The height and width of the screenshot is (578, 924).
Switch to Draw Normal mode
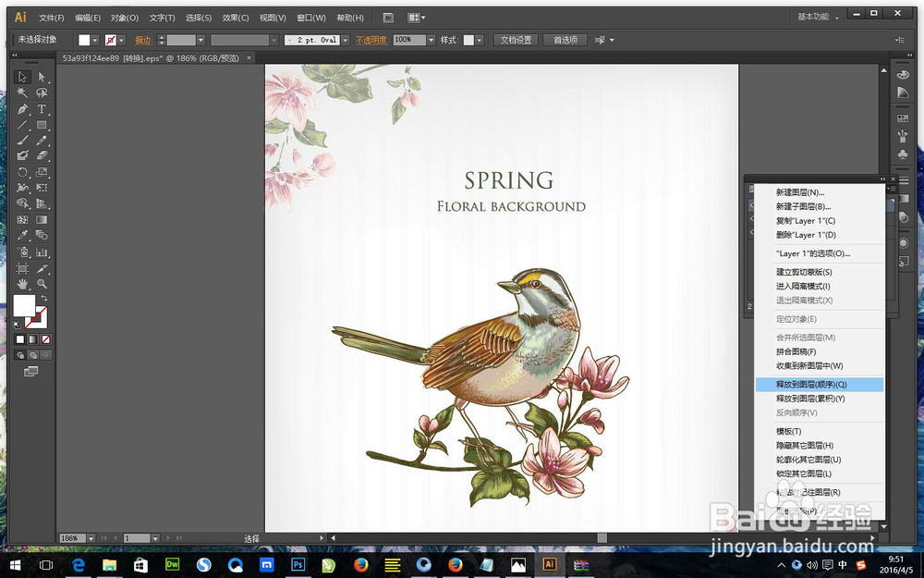coord(20,355)
